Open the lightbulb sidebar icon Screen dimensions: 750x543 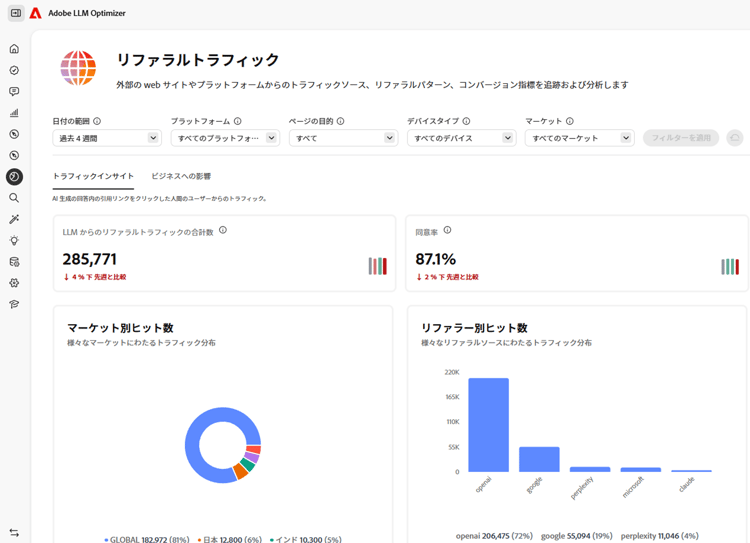click(14, 240)
